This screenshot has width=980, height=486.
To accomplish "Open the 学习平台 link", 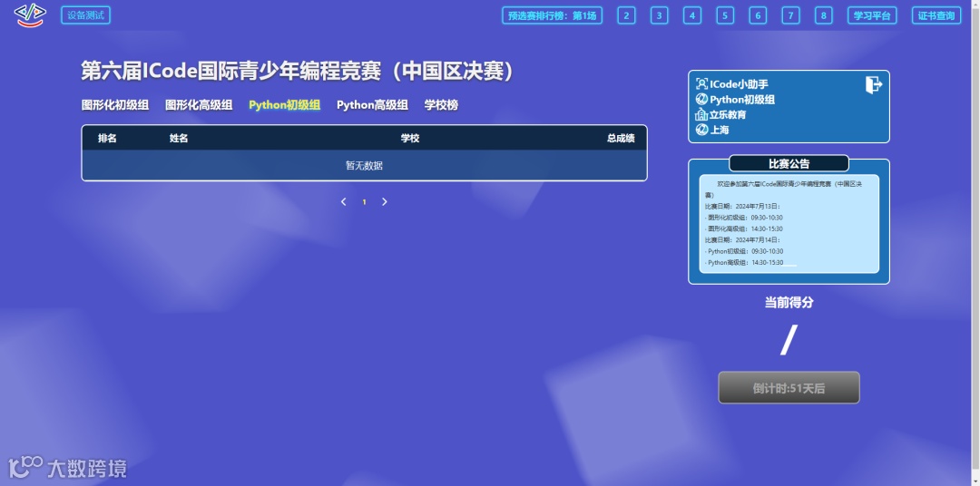I will pyautogui.click(x=872, y=15).
